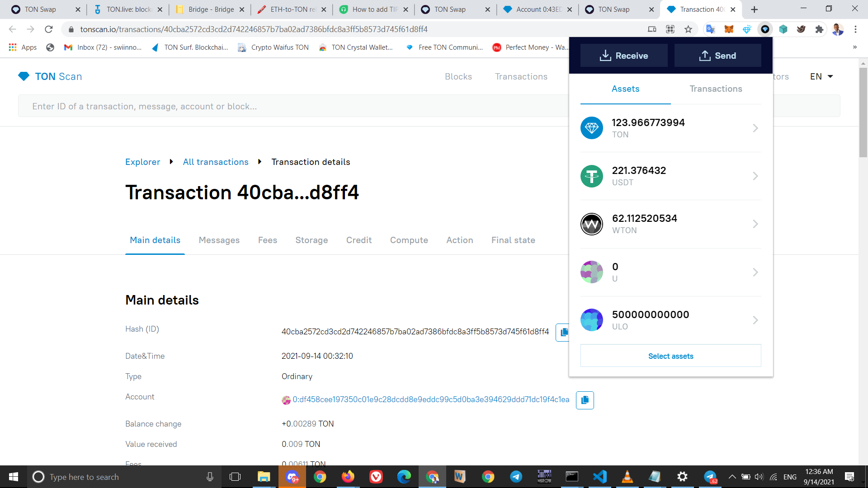This screenshot has width=868, height=488.
Task: Switch to wallet Transactions tab
Action: (716, 89)
